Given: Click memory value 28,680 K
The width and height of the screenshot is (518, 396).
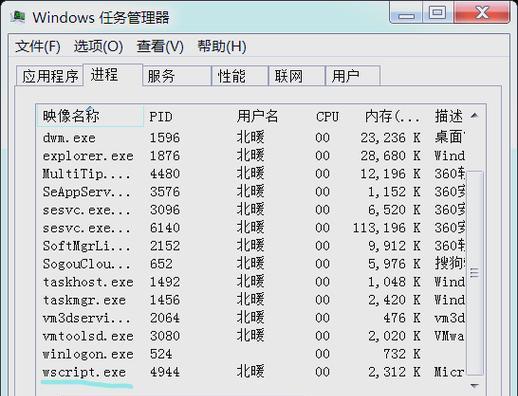Looking at the screenshot, I should coord(390,156).
